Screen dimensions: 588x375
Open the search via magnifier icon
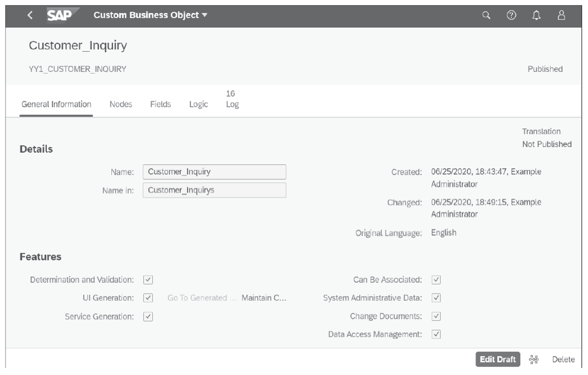(x=486, y=15)
